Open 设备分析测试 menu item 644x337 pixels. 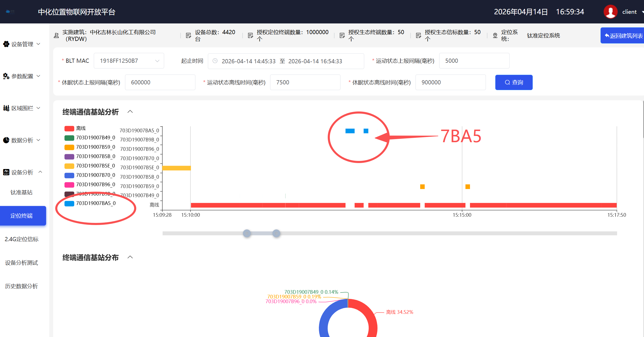[21, 263]
